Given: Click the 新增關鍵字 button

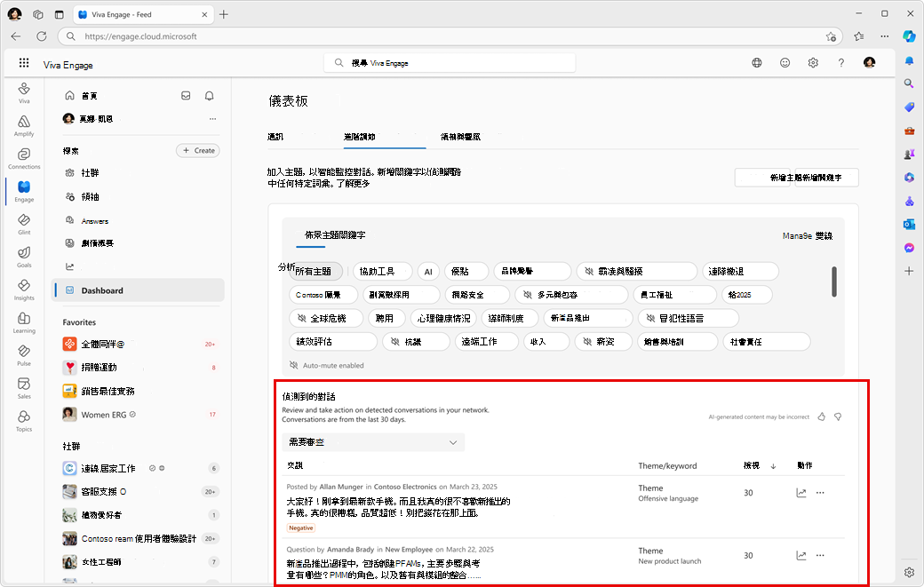Looking at the screenshot, I should [x=827, y=178].
